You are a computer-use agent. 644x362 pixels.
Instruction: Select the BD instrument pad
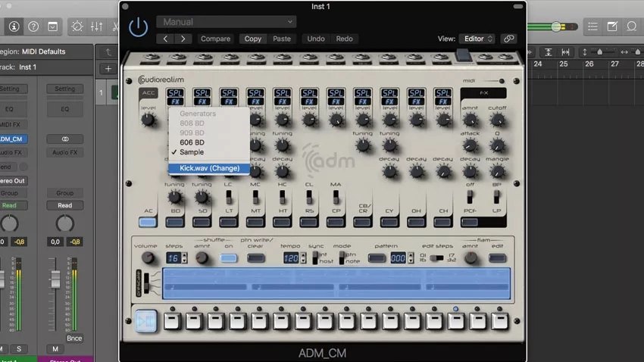[175, 222]
